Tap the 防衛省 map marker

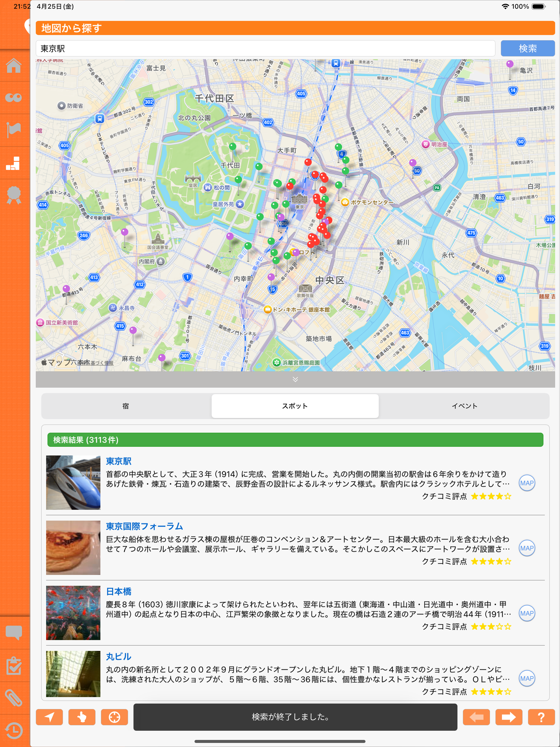click(61, 106)
